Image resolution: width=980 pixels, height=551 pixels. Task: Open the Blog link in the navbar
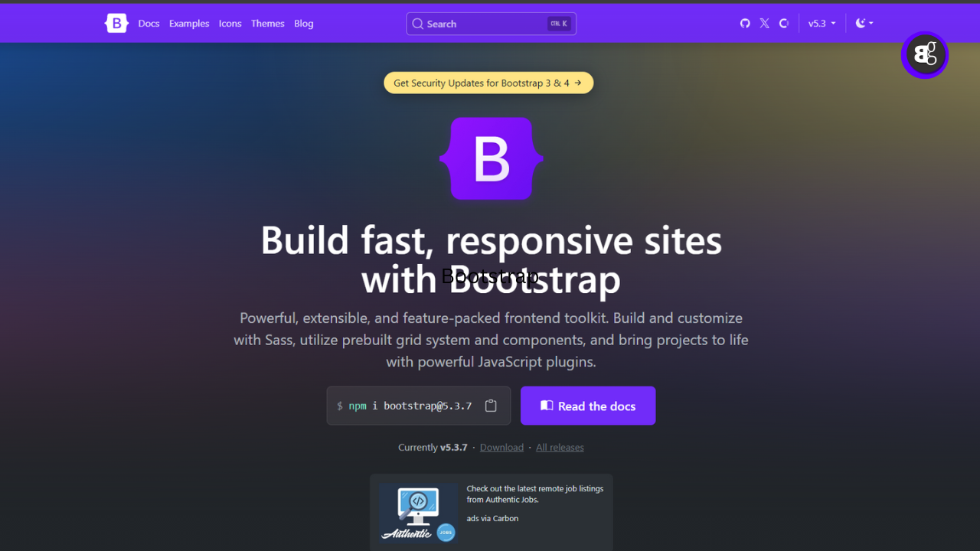tap(304, 24)
